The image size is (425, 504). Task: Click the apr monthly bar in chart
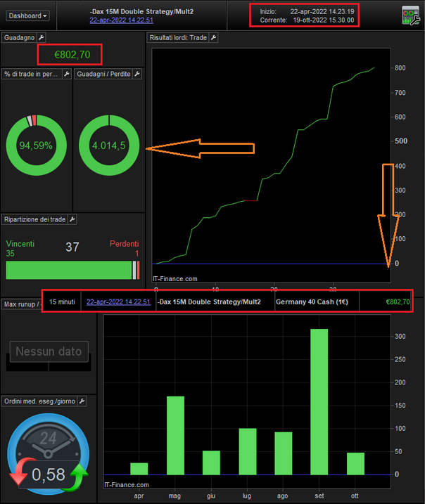click(139, 469)
